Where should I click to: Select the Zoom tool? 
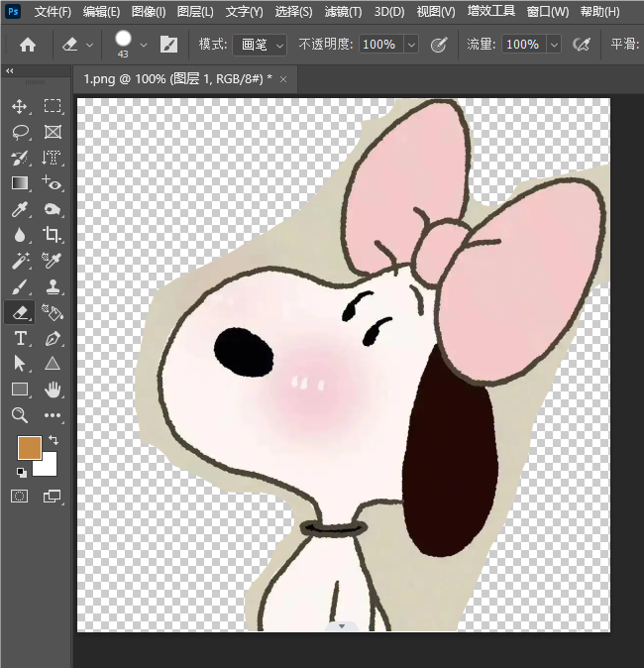coord(20,415)
